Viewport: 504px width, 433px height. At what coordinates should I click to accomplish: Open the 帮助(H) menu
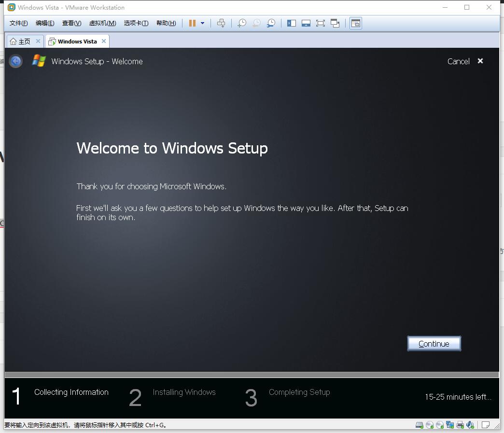tap(166, 23)
